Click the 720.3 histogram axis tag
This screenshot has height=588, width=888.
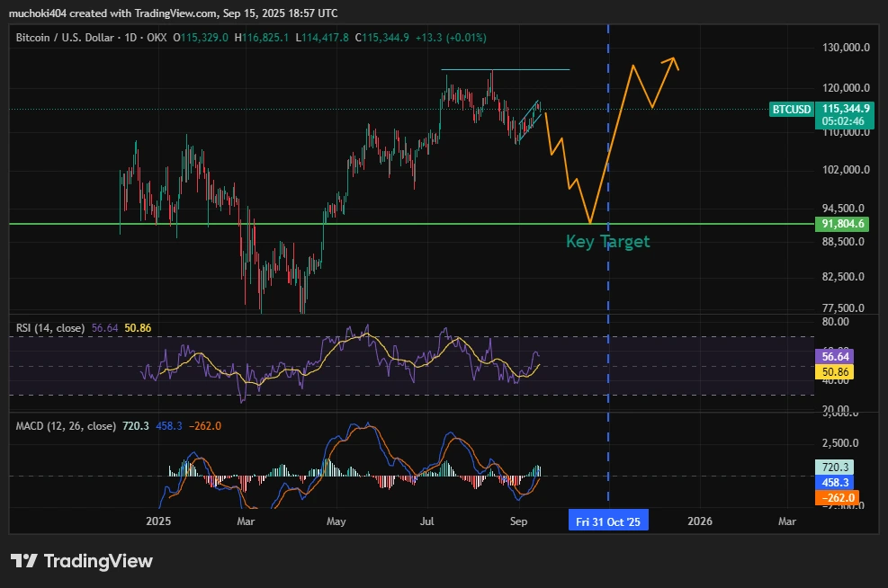pyautogui.click(x=834, y=468)
